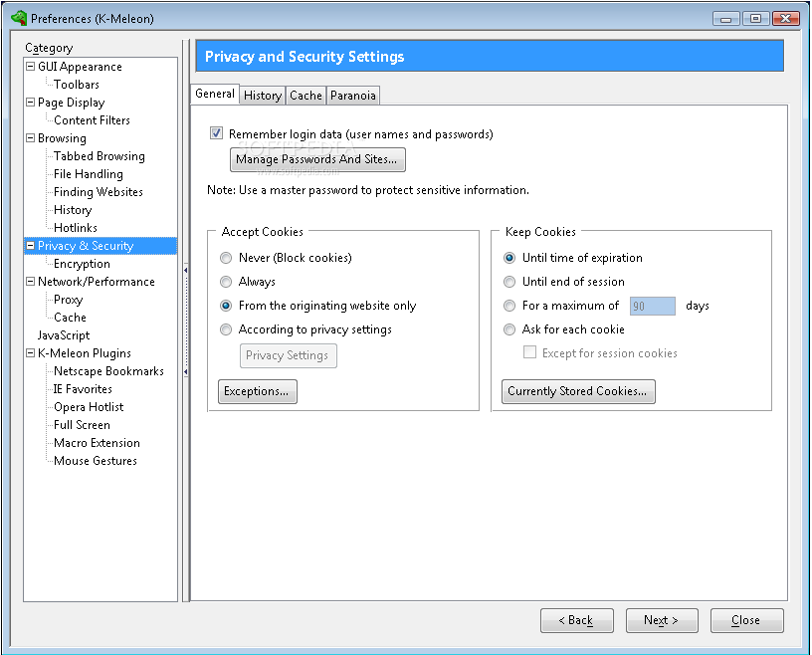The width and height of the screenshot is (812, 655).
Task: Switch to the Paranoia tab
Action: 353,96
